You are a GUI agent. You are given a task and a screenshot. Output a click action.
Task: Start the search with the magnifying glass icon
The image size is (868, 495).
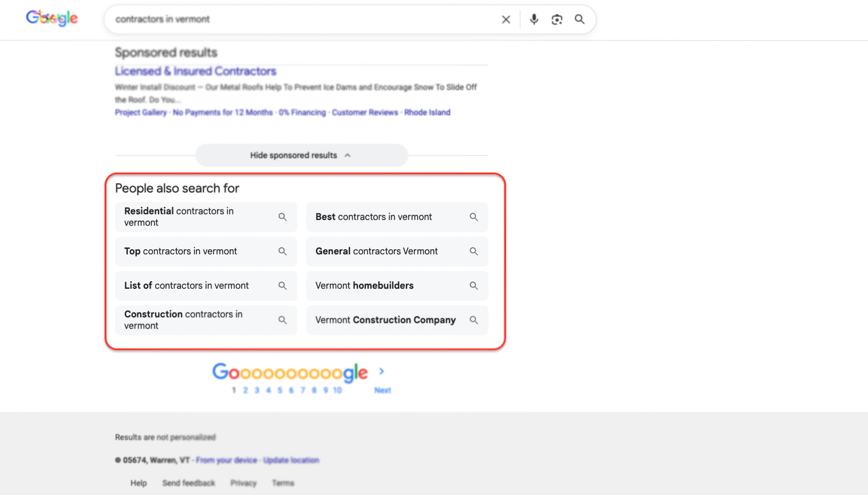point(579,19)
